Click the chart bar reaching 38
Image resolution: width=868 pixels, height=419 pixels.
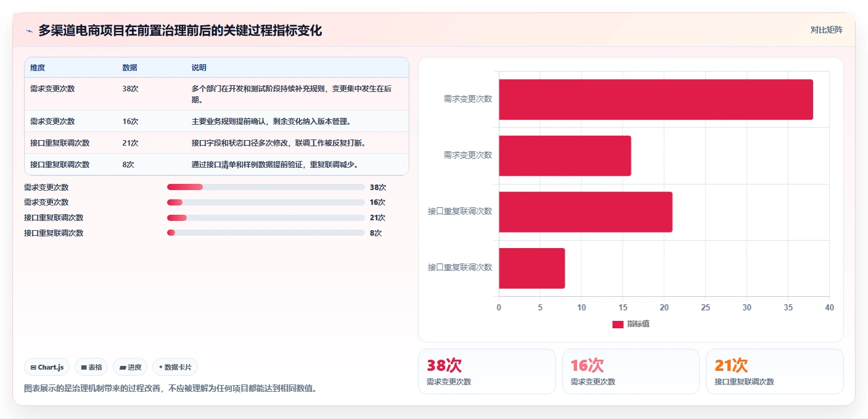coord(656,99)
